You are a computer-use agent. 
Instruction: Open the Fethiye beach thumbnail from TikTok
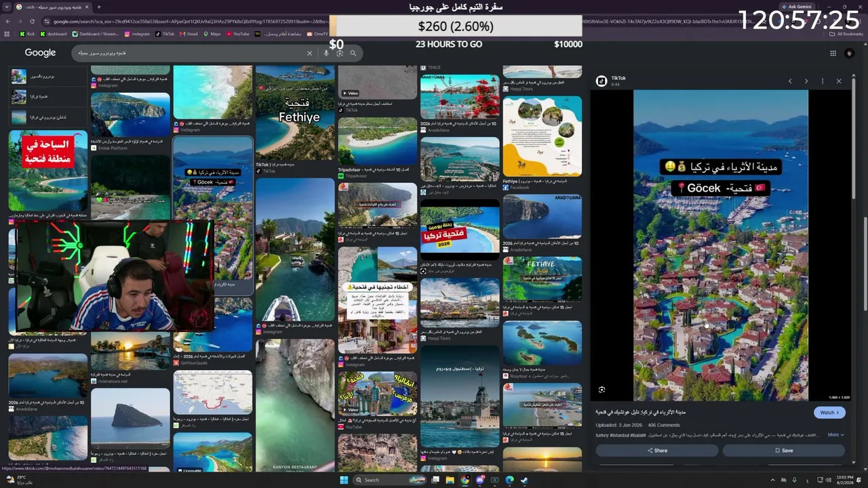pyautogui.click(x=295, y=113)
